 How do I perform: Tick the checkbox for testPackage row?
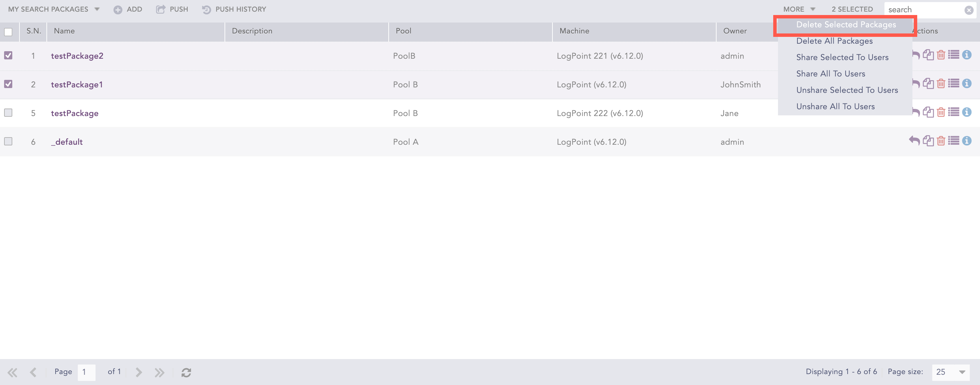[x=9, y=113]
